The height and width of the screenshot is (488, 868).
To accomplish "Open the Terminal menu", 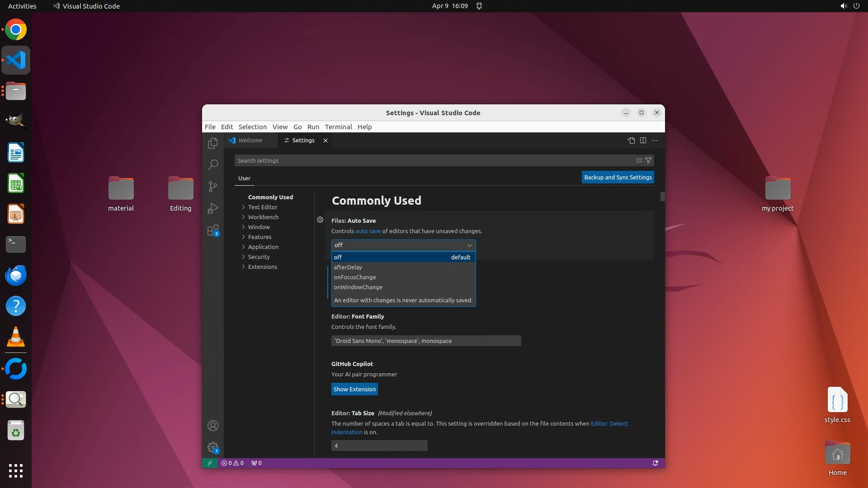I will click(x=338, y=127).
